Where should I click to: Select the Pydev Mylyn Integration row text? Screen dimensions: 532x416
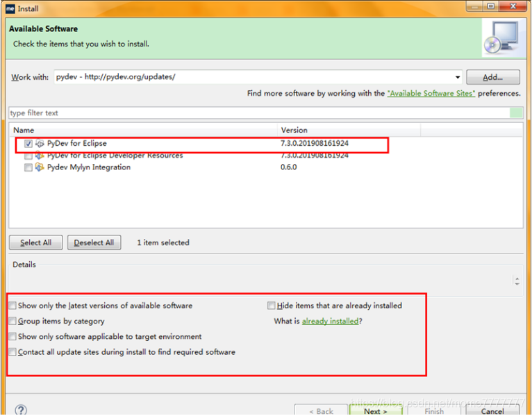pos(89,167)
